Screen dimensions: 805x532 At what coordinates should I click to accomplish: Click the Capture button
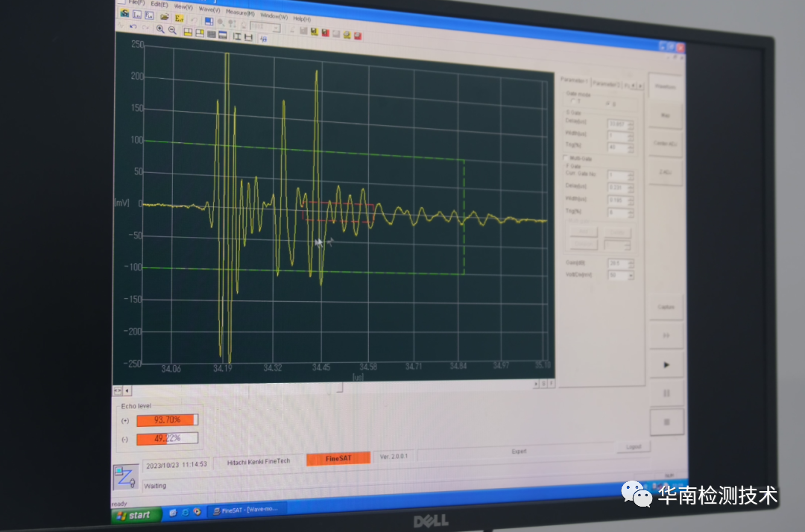tap(666, 307)
